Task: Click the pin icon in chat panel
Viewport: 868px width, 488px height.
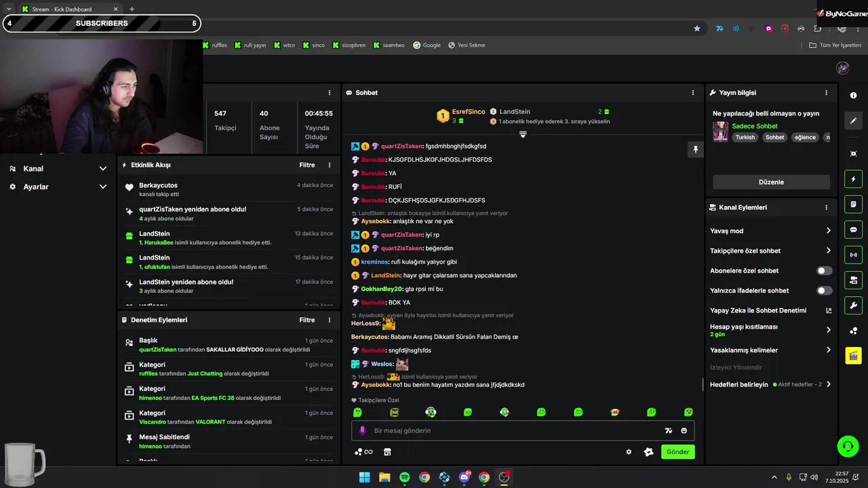Action: [695, 150]
